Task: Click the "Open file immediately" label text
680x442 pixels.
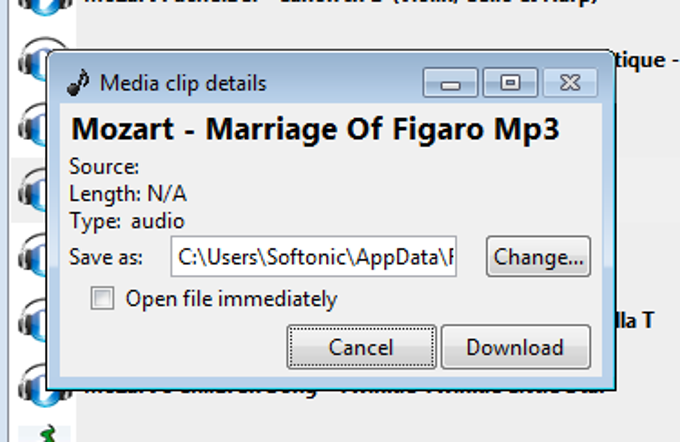Action: coord(231,299)
